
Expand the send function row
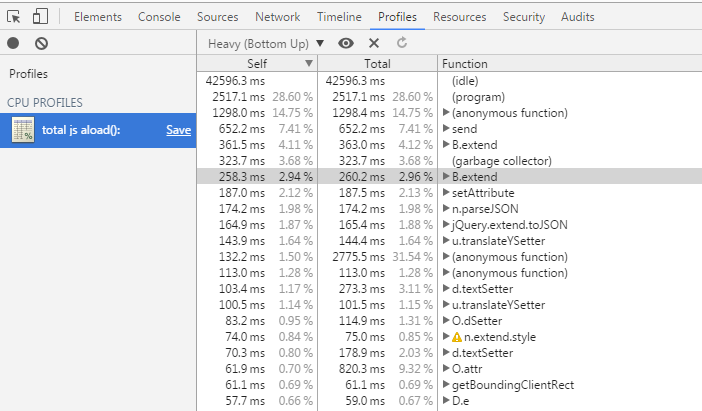[x=446, y=128]
